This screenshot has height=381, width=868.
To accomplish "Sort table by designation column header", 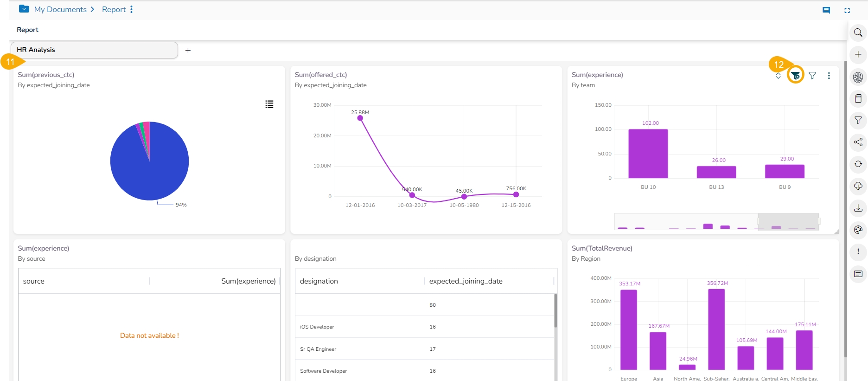I will (319, 281).
